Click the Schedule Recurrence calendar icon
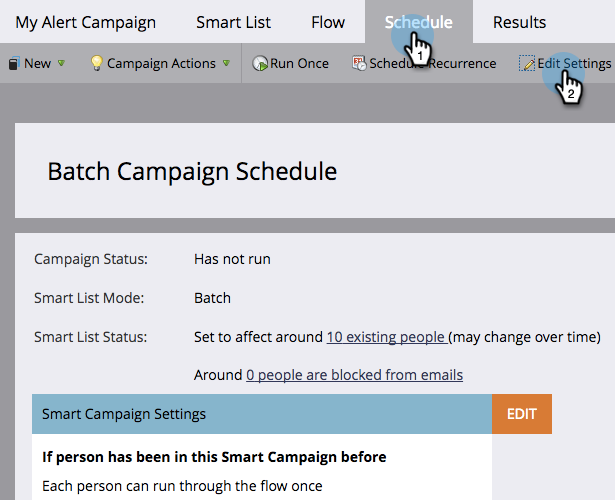 359,63
